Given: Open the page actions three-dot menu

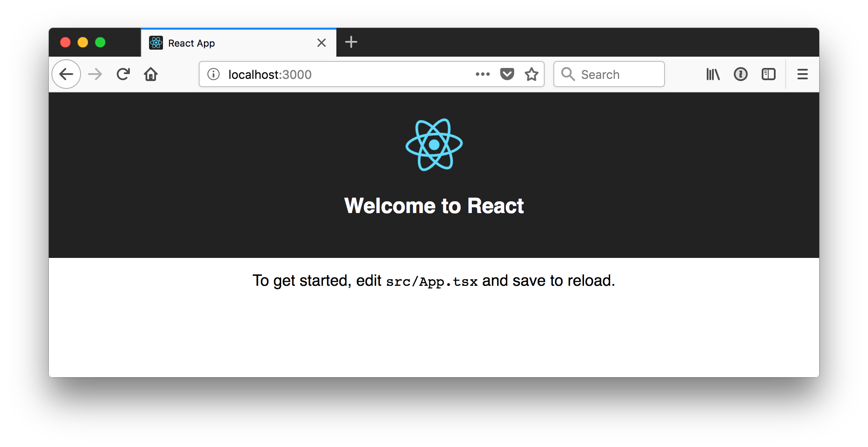Looking at the screenshot, I should pyautogui.click(x=482, y=74).
